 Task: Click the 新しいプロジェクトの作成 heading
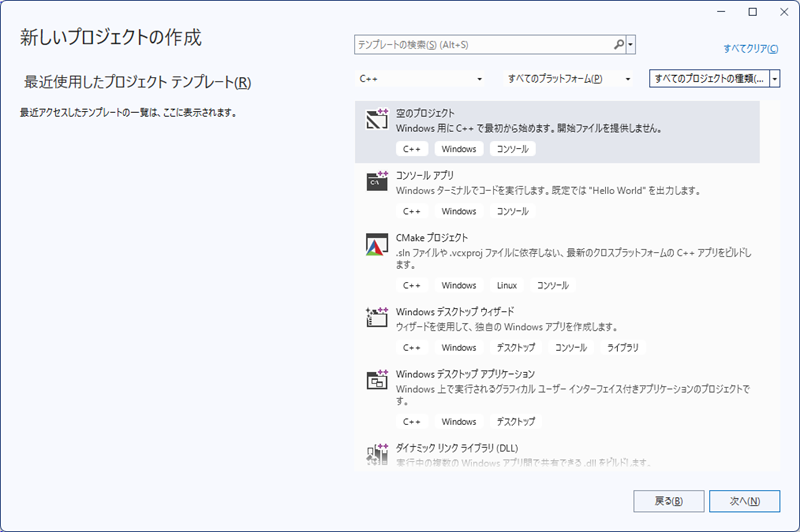[111, 38]
